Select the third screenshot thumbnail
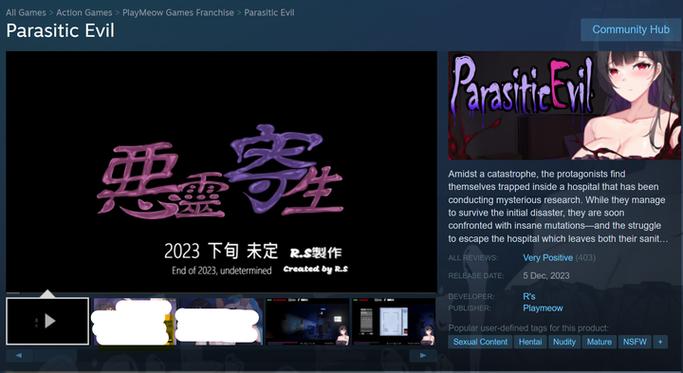Image resolution: width=683 pixels, height=373 pixels. pos(220,322)
